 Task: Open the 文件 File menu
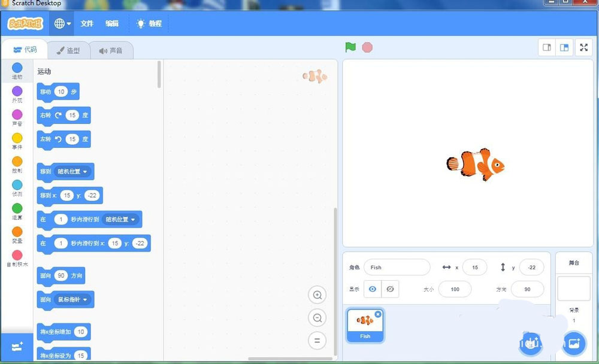(x=87, y=23)
